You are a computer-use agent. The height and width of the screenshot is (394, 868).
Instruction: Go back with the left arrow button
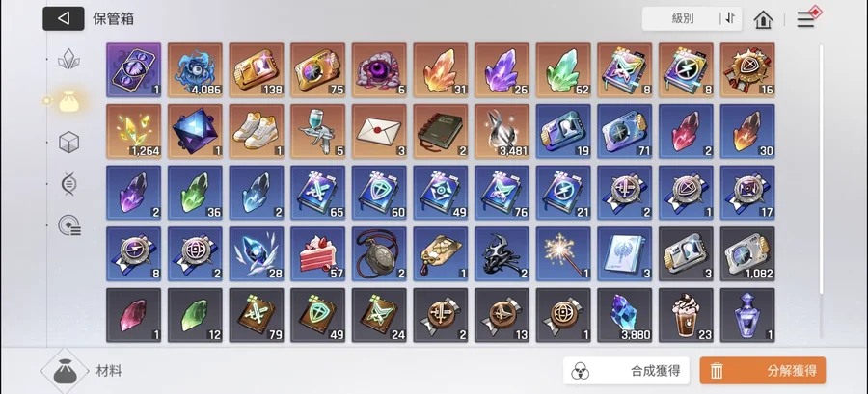[x=63, y=19]
